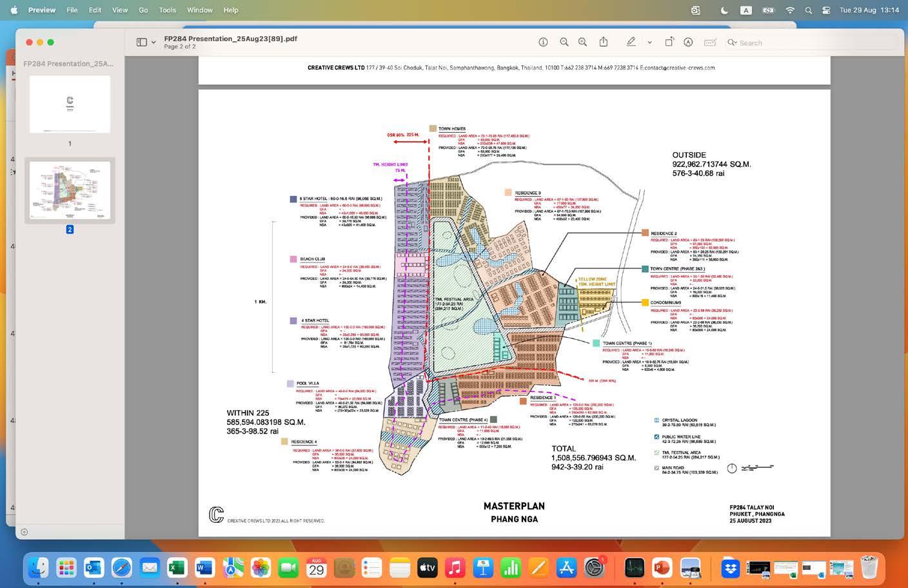
Task: Toggle the sidebar view button
Action: click(x=141, y=42)
